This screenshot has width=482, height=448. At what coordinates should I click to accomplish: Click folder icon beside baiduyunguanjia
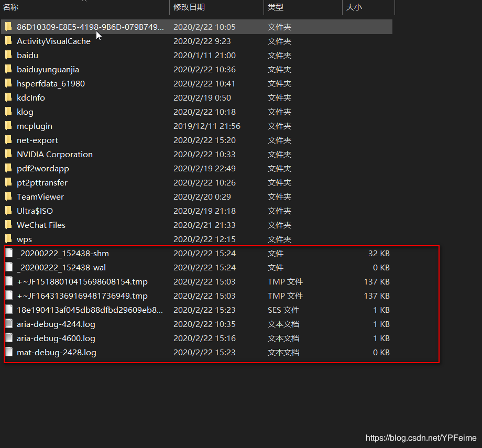[x=8, y=69]
